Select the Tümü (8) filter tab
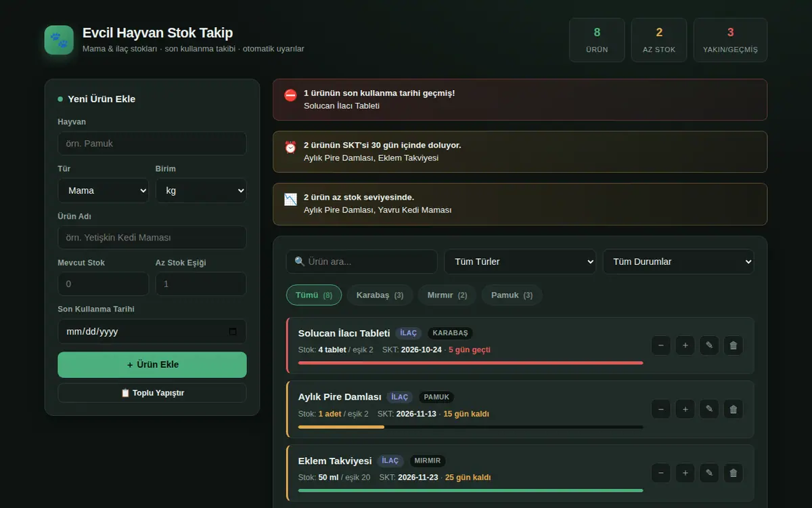The image size is (812, 508). 314,295
